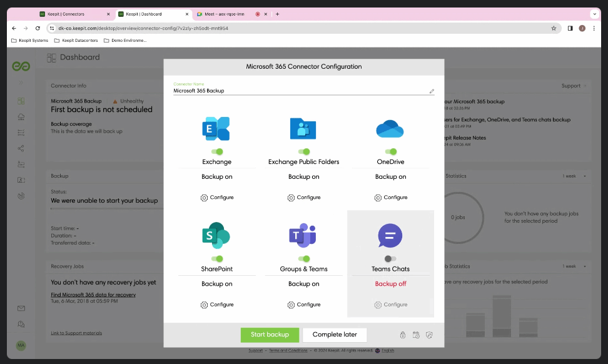Click the Exchange Public Folders icon
This screenshot has width=608, height=364.
303,128
